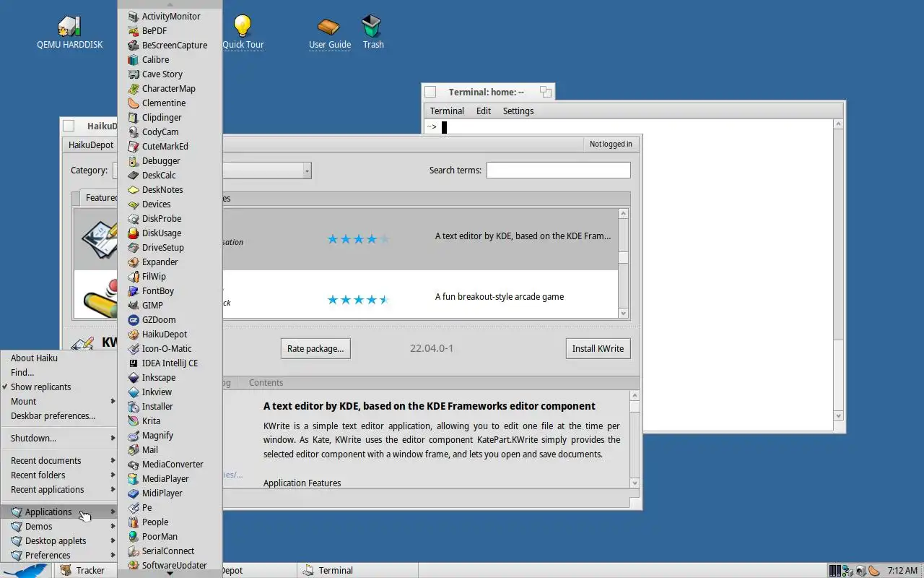Launch Calibre from the menu
The image size is (924, 578).
[x=170, y=59]
